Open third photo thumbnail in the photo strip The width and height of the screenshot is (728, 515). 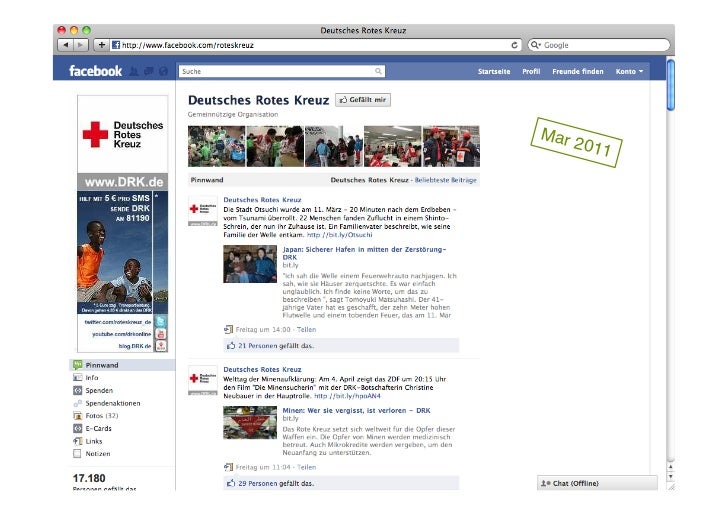tap(333, 146)
